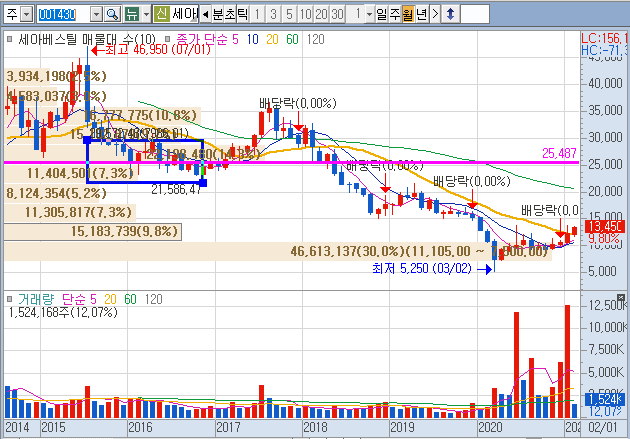Click the 11,404,501(7.3%) volume profile bar
Viewport: 630px width, 439px height.
coord(68,174)
